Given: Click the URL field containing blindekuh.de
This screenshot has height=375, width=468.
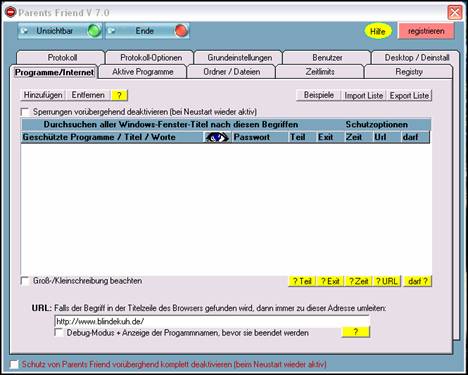Looking at the screenshot, I should 212,321.
